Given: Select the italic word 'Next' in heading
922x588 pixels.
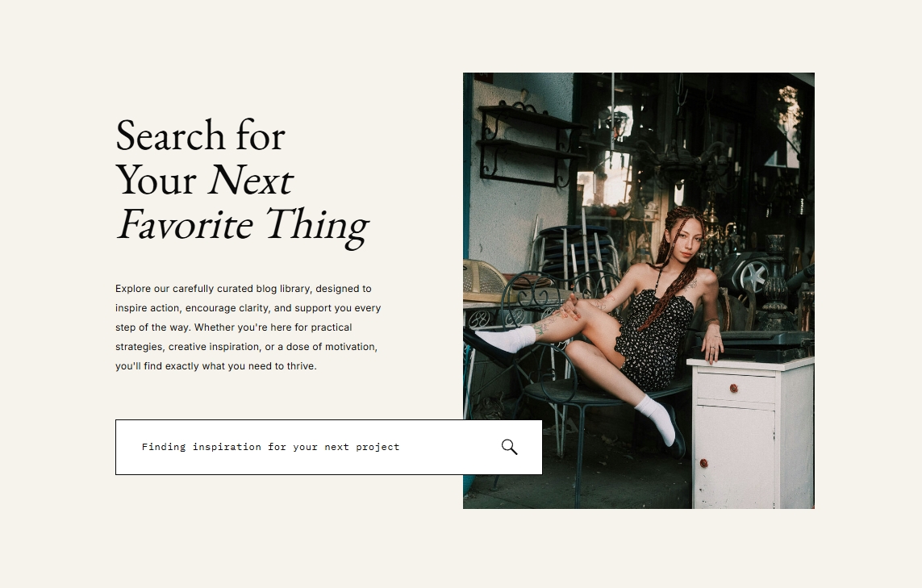Looking at the screenshot, I should pos(249,180).
